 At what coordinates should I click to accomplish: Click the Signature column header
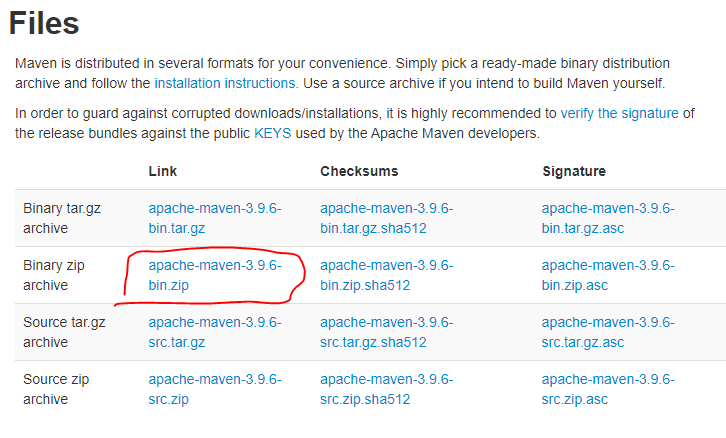574,171
